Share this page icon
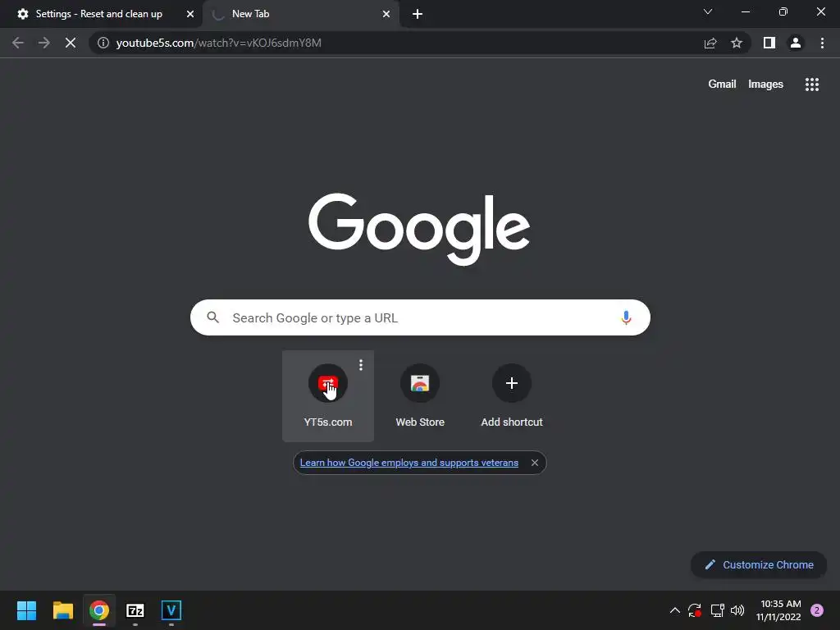Screen dimensions: 840x630 pos(710,43)
